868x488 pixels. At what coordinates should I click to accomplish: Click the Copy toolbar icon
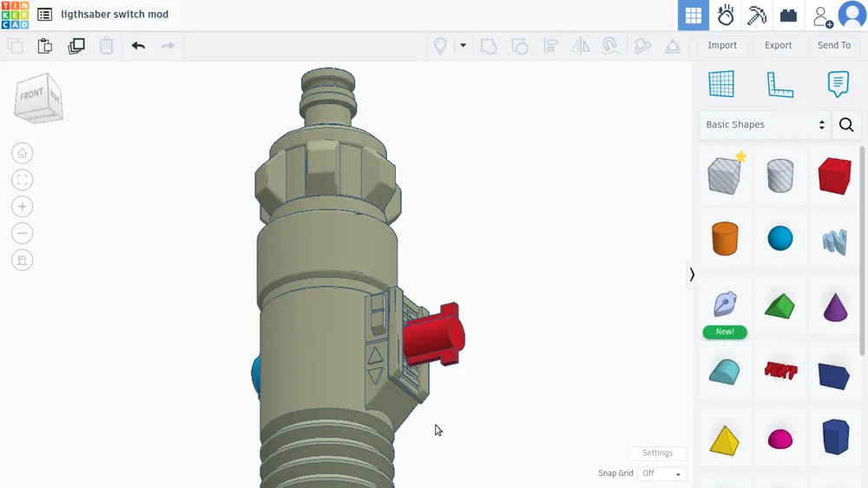[15, 45]
